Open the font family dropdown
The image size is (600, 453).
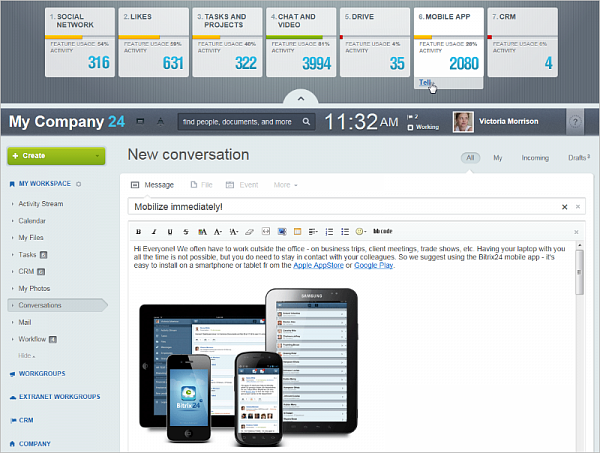click(x=218, y=231)
